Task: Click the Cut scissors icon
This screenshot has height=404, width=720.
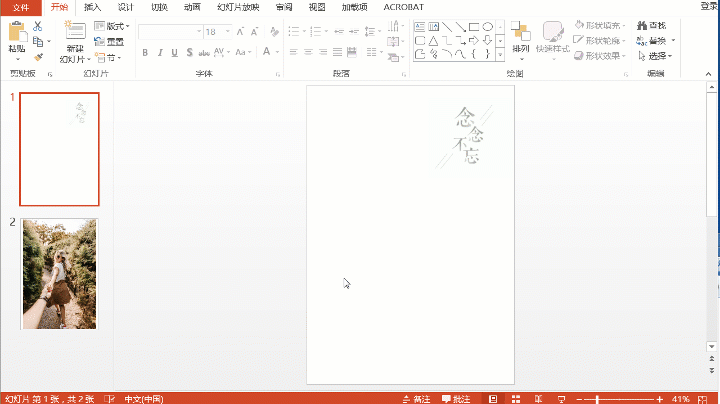Action: pos(39,27)
